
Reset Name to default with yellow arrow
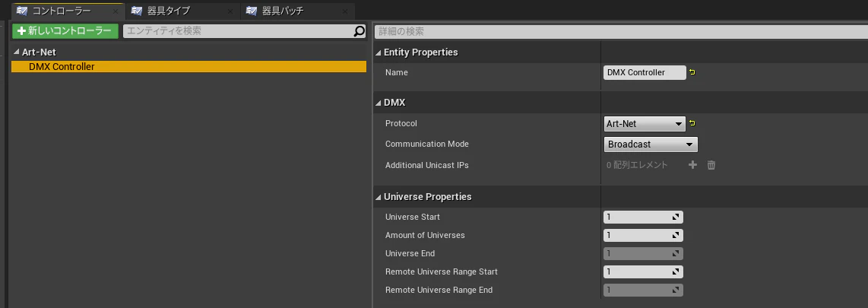[x=692, y=72]
